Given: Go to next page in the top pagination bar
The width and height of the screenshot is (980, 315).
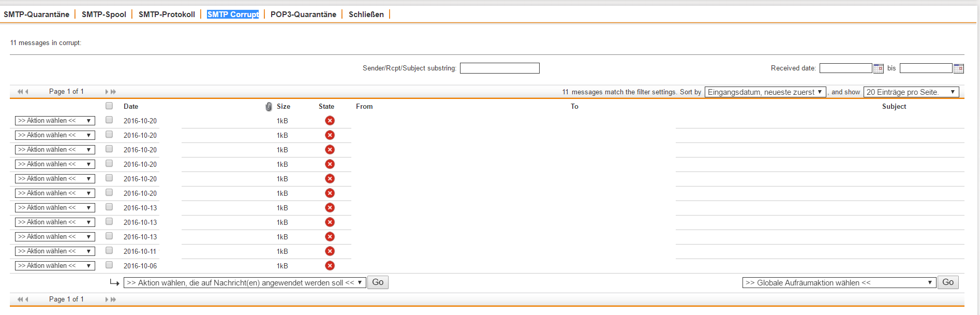Looking at the screenshot, I should click(x=107, y=92).
